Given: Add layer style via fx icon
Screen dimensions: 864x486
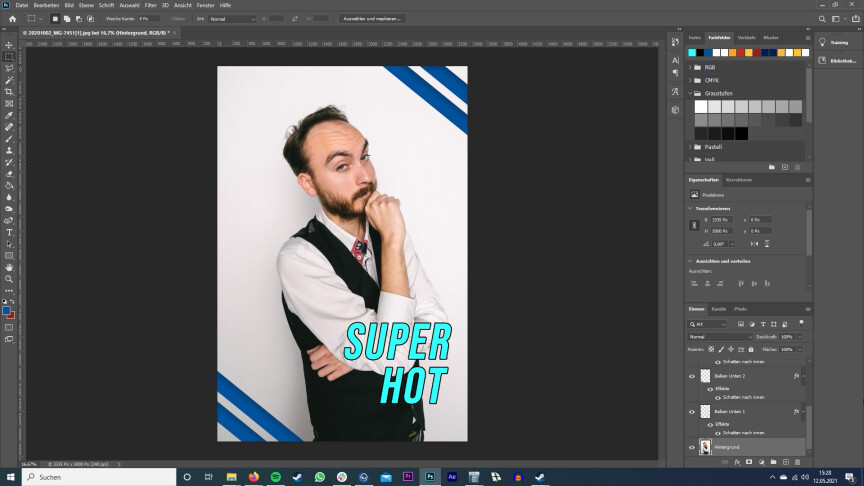Looking at the screenshot, I should (x=736, y=462).
